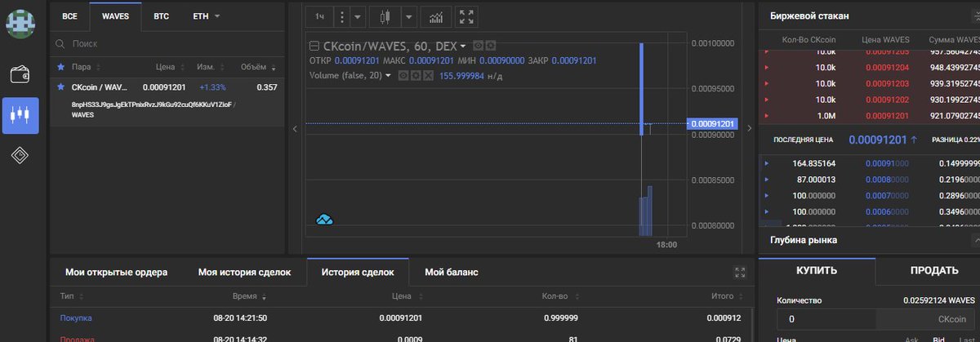Open the user avatar profile icon
Screen dimensions: 980x342
click(x=20, y=24)
